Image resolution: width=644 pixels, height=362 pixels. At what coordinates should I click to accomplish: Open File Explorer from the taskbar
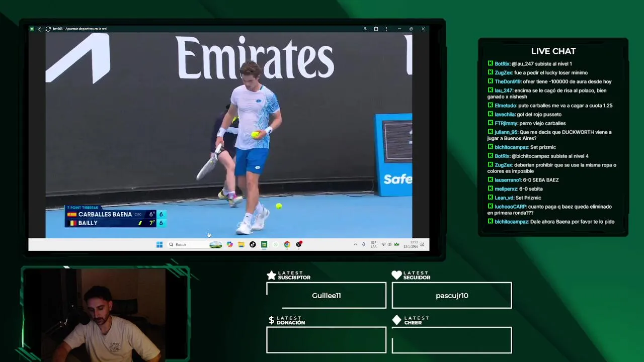pyautogui.click(x=241, y=244)
